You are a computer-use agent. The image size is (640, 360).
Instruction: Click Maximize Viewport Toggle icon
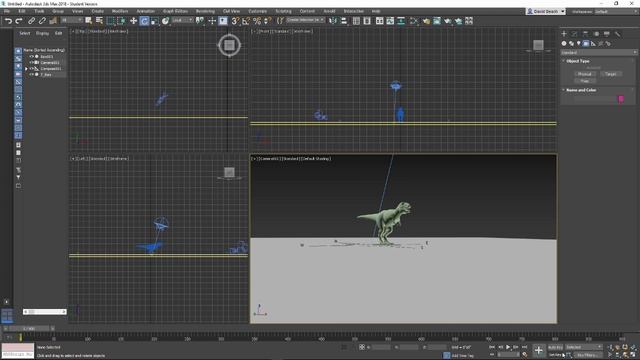[x=633, y=355]
